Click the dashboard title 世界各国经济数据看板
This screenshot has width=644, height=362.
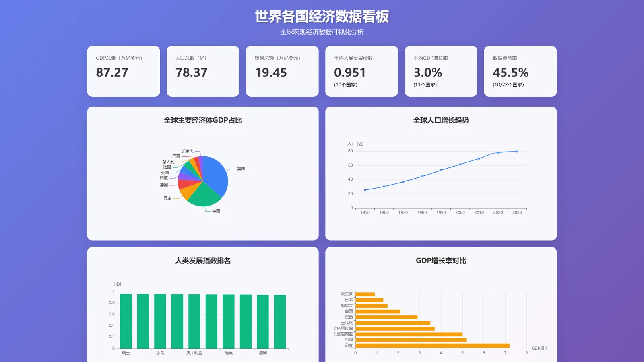click(x=322, y=16)
